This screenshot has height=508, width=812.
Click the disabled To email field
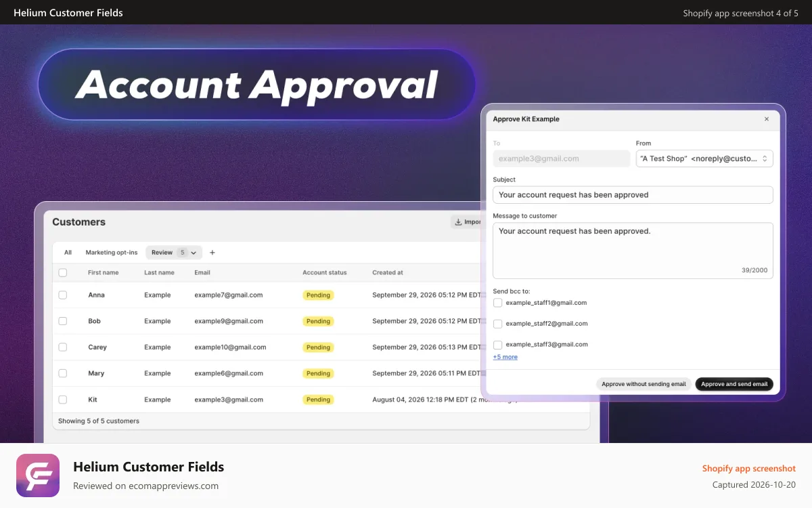[562, 158]
